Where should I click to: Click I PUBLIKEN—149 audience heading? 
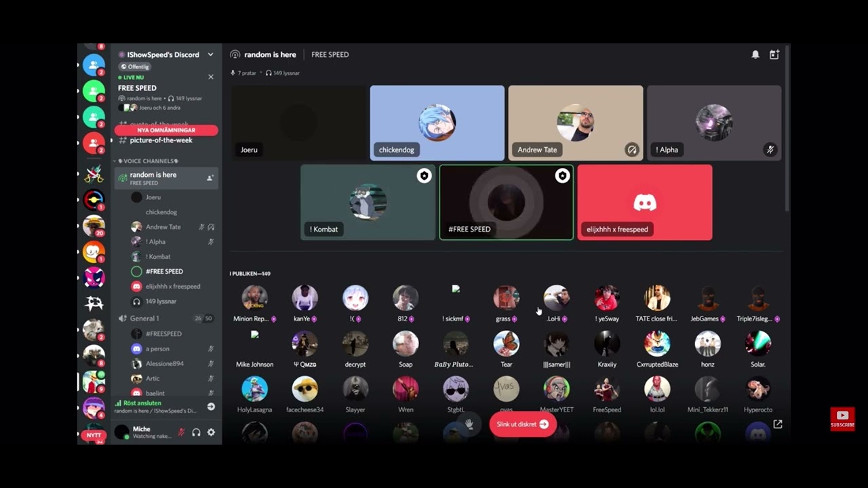pos(250,274)
